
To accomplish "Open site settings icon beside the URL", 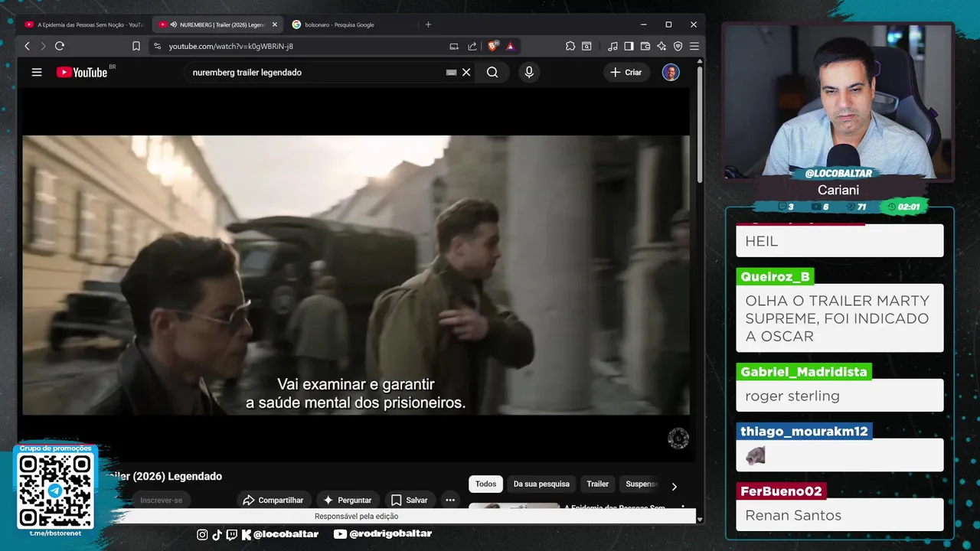I will click(157, 46).
